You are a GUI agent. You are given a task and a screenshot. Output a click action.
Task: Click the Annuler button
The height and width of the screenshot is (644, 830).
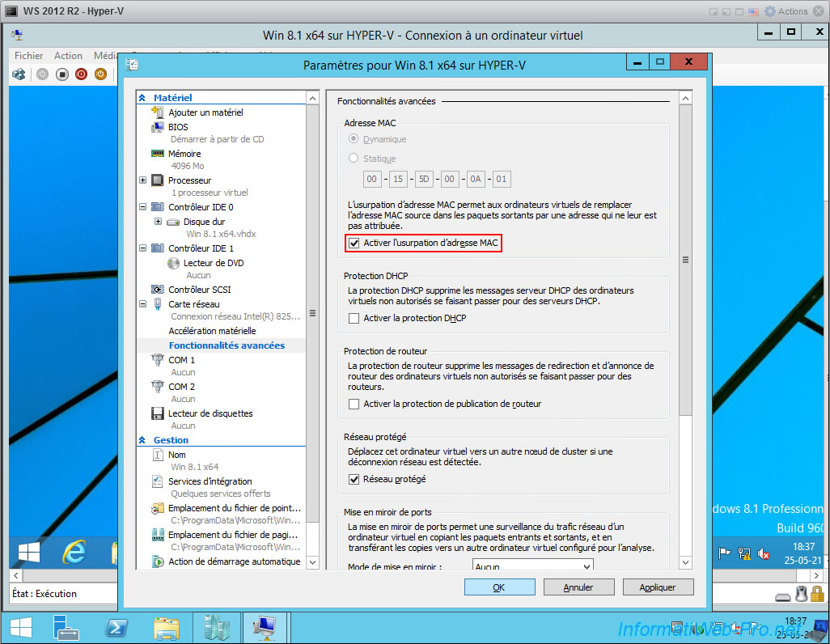(578, 587)
